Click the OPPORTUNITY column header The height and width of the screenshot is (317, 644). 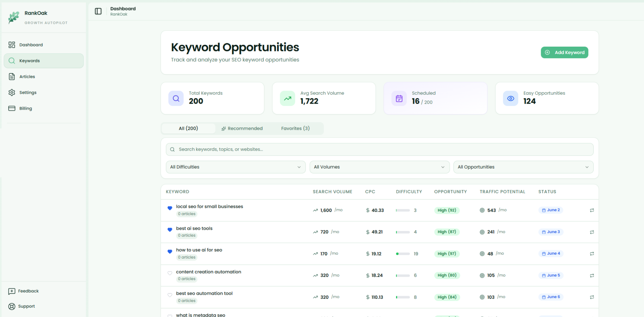(450, 192)
